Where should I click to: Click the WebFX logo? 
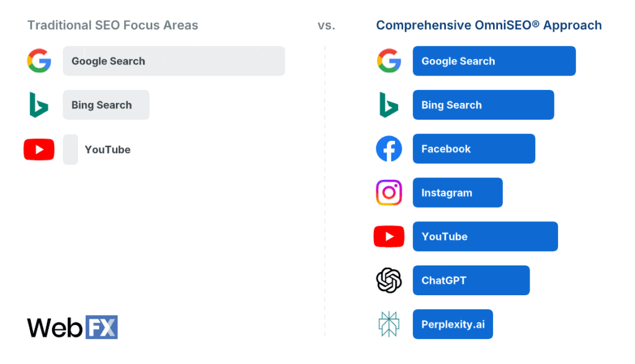point(72,327)
